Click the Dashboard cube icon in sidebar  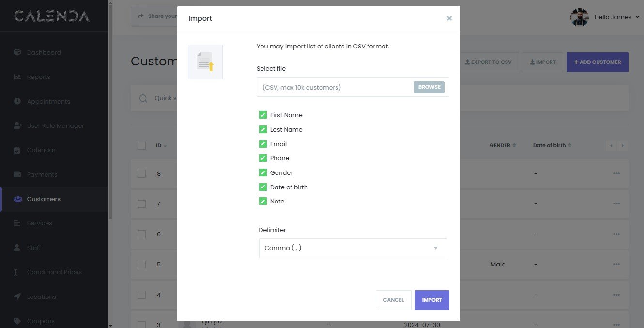tap(17, 52)
